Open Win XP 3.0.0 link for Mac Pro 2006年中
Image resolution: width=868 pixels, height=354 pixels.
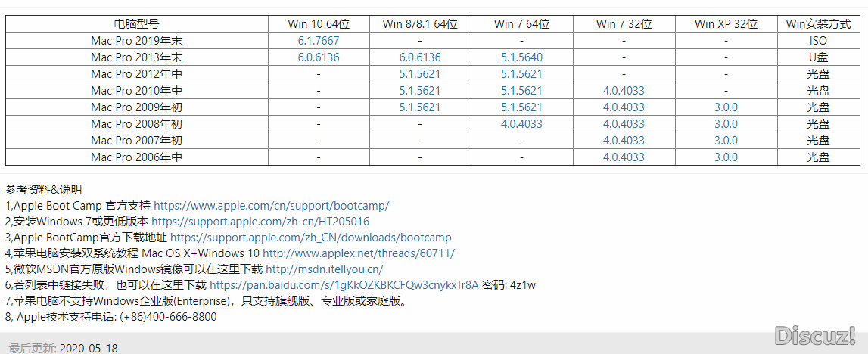click(726, 157)
